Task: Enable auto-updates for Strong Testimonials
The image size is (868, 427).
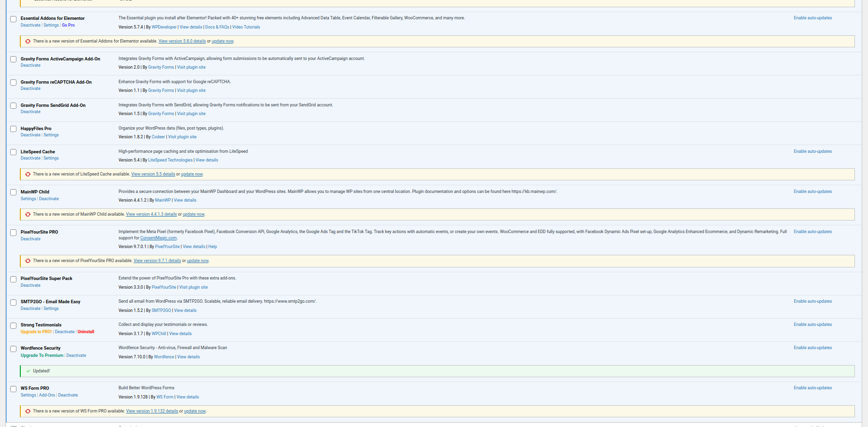Action: tap(812, 324)
